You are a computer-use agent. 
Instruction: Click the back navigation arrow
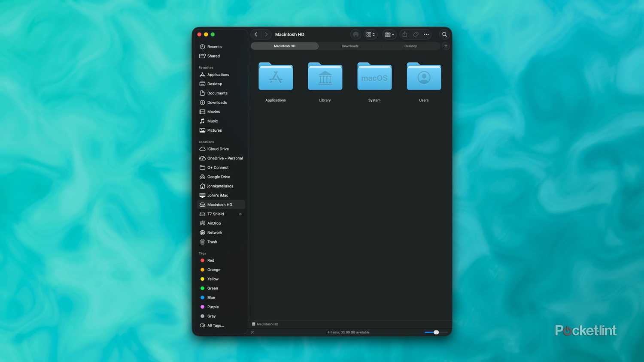tap(256, 34)
